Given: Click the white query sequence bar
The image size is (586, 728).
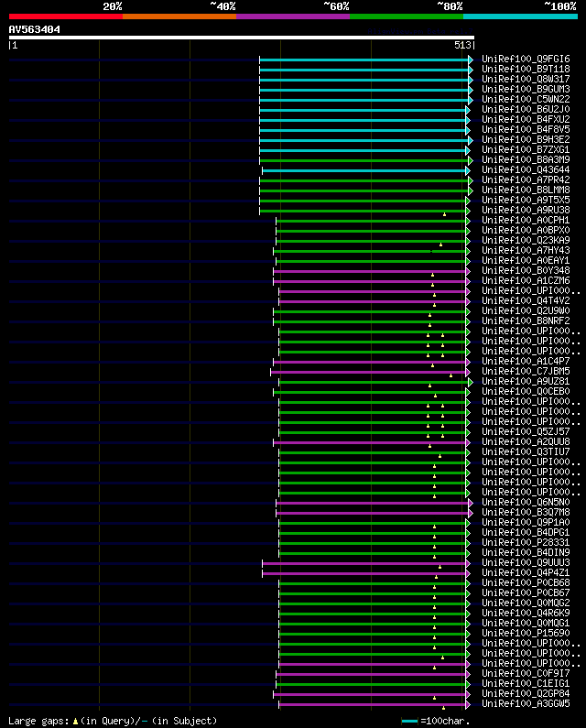Looking at the screenshot, I should [242, 38].
